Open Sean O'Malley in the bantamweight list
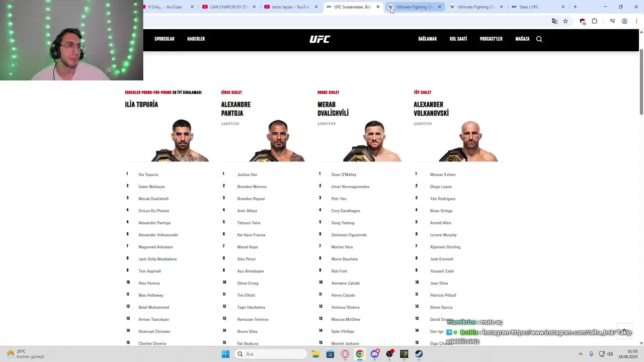This screenshot has width=644, height=362. (x=344, y=174)
